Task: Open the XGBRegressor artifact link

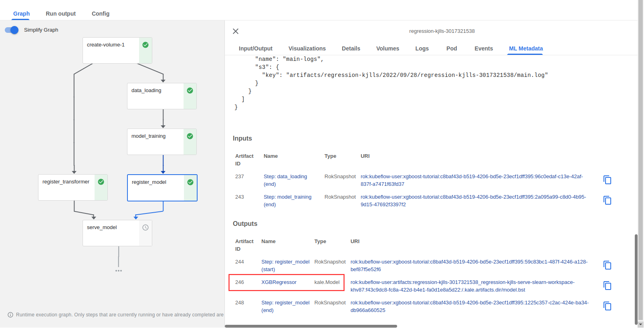Action: pyautogui.click(x=279, y=282)
